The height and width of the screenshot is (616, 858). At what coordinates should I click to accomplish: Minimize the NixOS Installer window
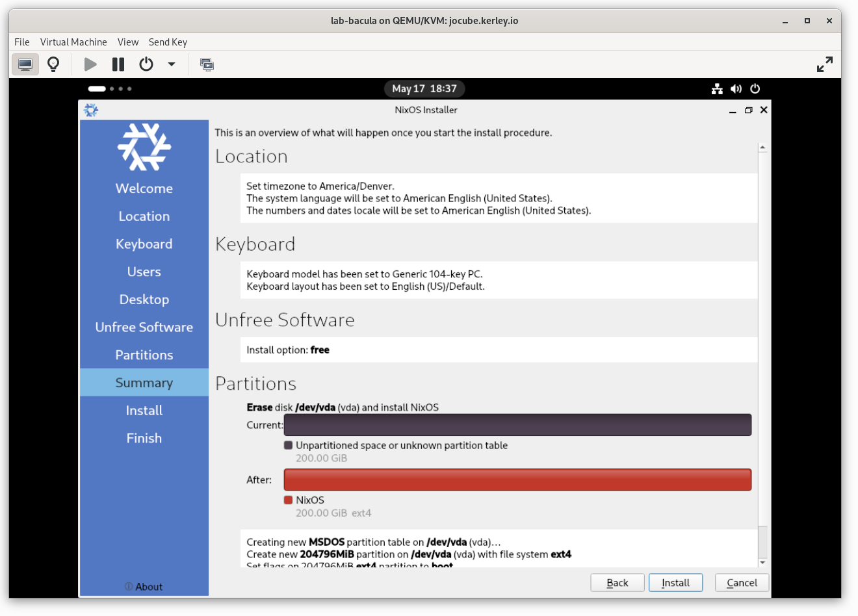(733, 110)
